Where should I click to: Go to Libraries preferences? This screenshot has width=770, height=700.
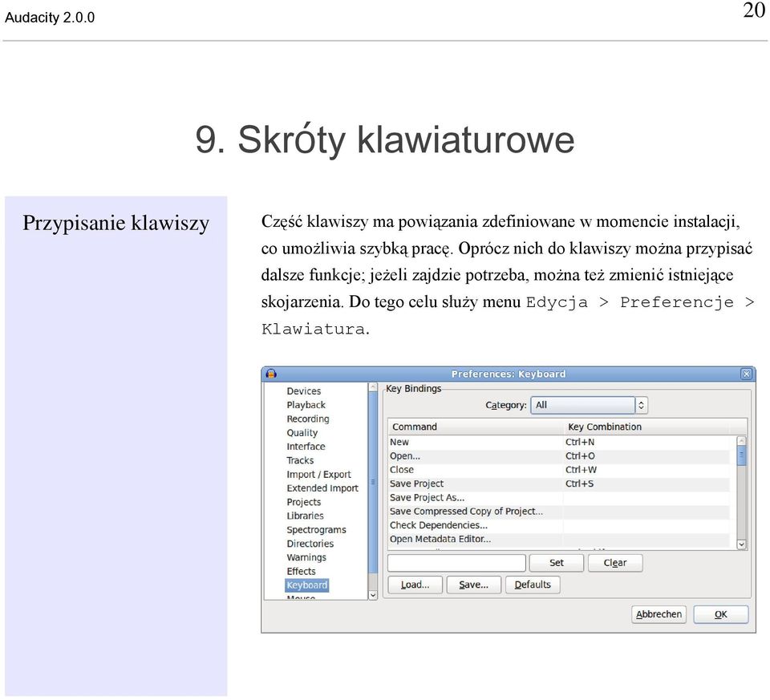305,516
